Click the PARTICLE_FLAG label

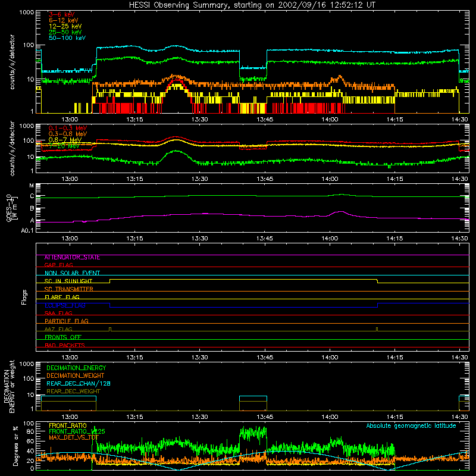tap(67, 321)
